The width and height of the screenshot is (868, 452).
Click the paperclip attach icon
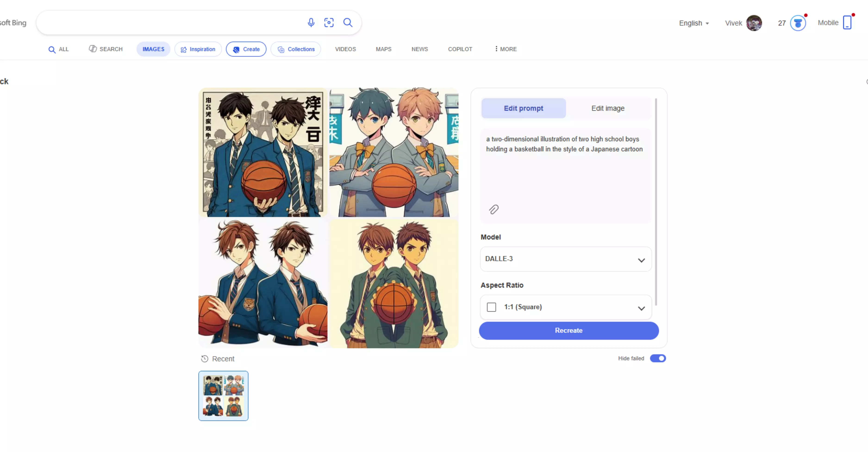pyautogui.click(x=494, y=210)
